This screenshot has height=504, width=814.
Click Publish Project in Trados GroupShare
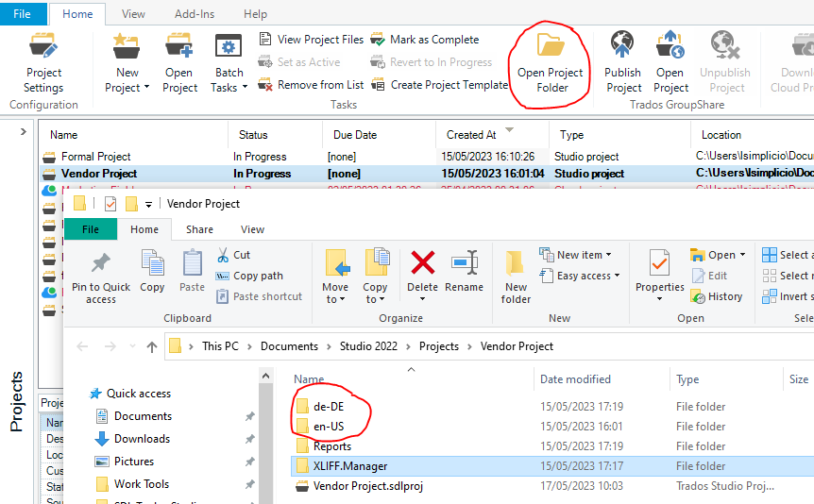pyautogui.click(x=623, y=62)
